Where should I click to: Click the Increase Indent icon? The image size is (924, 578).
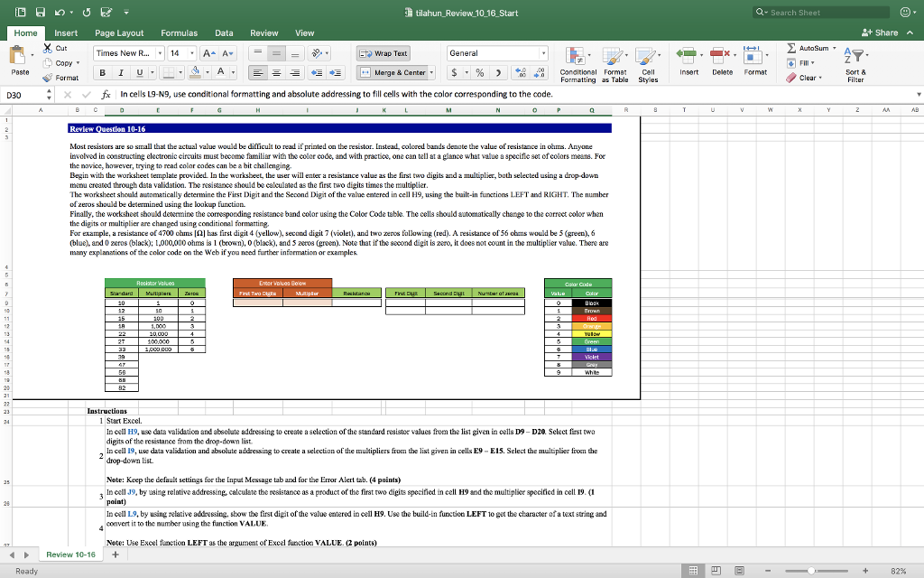click(336, 72)
